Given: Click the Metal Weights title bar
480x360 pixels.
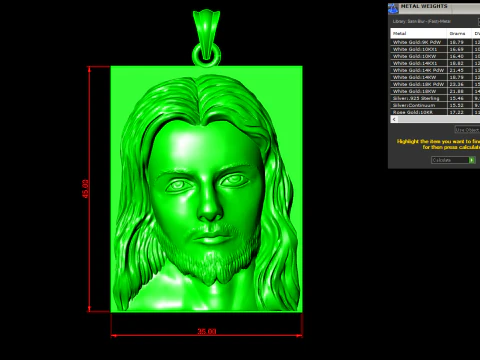Looking at the screenshot, I should click(434, 9).
